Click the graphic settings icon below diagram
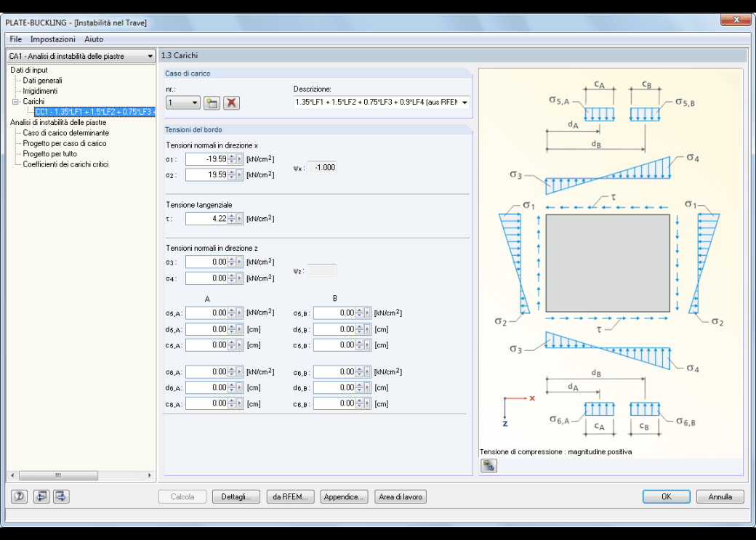Viewport: 756px width, 540px height. tap(488, 466)
